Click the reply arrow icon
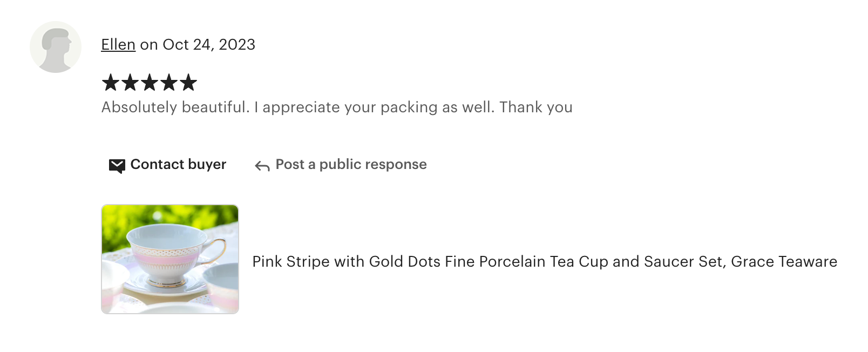Screen dimensions: 868x352 262,166
